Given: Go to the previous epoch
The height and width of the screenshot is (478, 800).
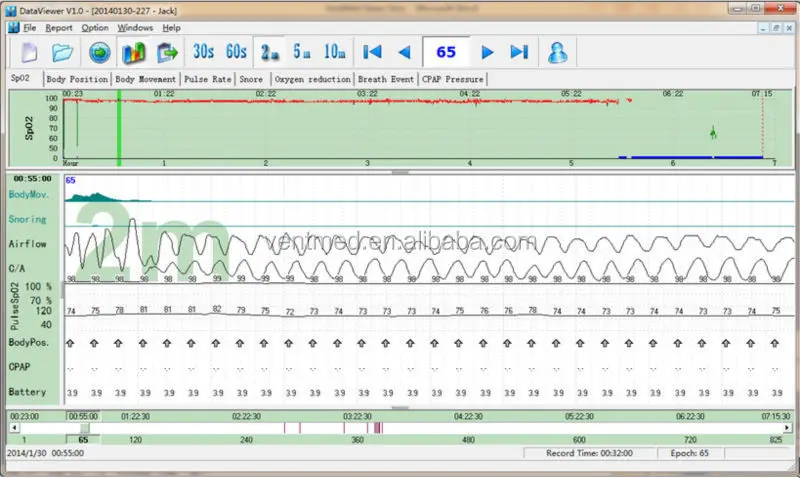Looking at the screenshot, I should coord(404,52).
